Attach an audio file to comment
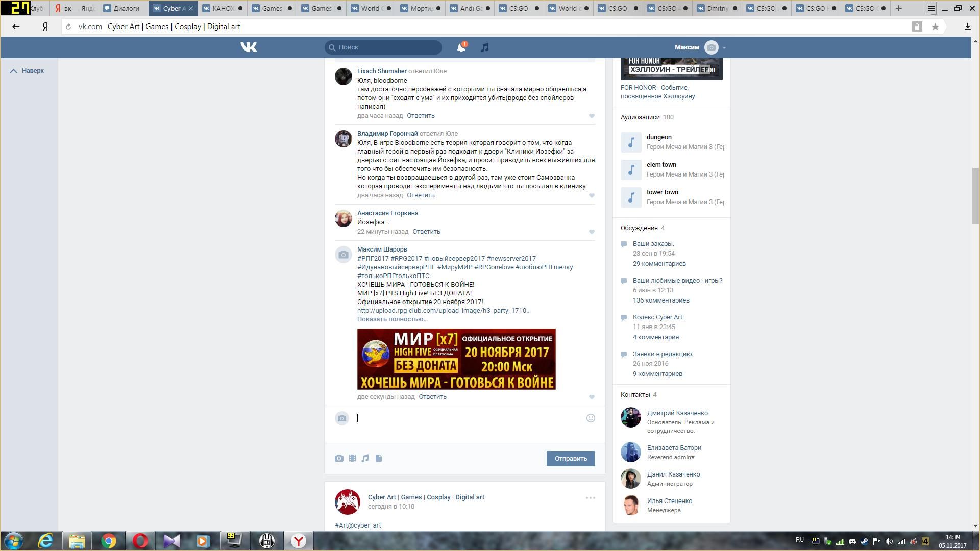Screen dimensions: 980x551 [x=365, y=458]
